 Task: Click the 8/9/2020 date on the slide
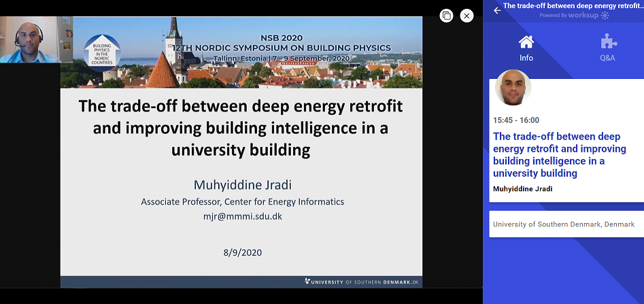click(x=241, y=252)
